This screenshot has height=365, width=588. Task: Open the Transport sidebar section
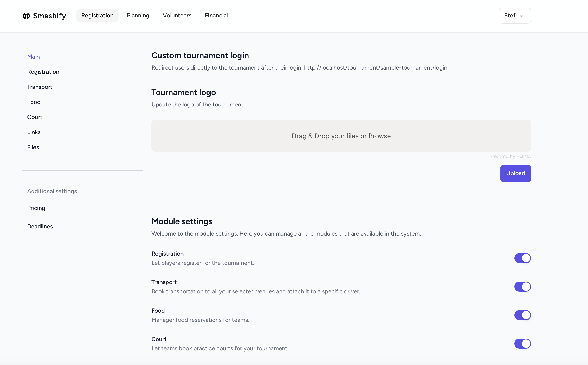click(x=40, y=87)
